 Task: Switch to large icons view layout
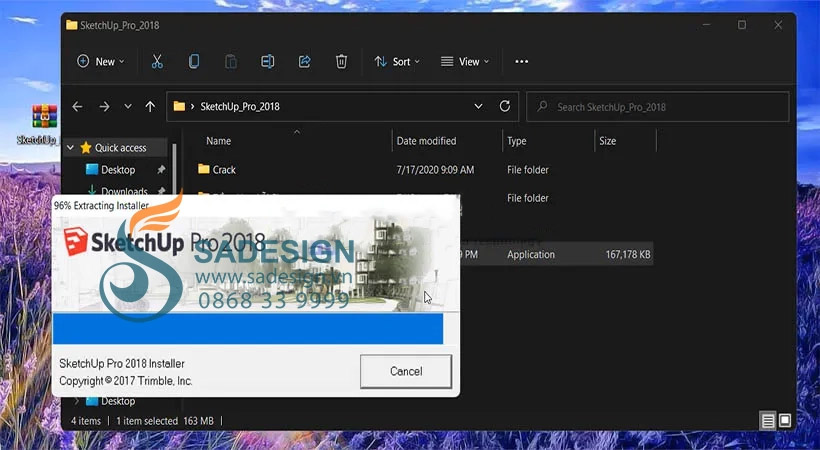tap(784, 420)
